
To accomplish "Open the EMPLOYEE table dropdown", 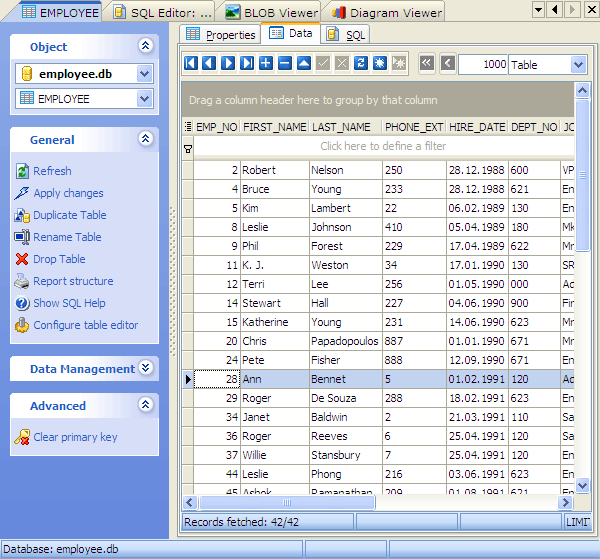I will click(x=144, y=99).
